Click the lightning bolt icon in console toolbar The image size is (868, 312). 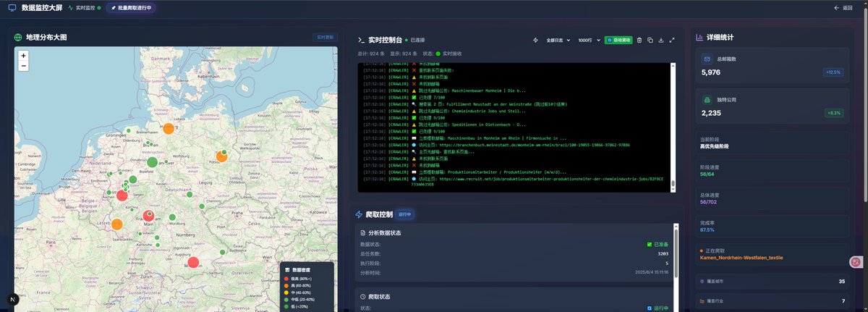(x=535, y=40)
